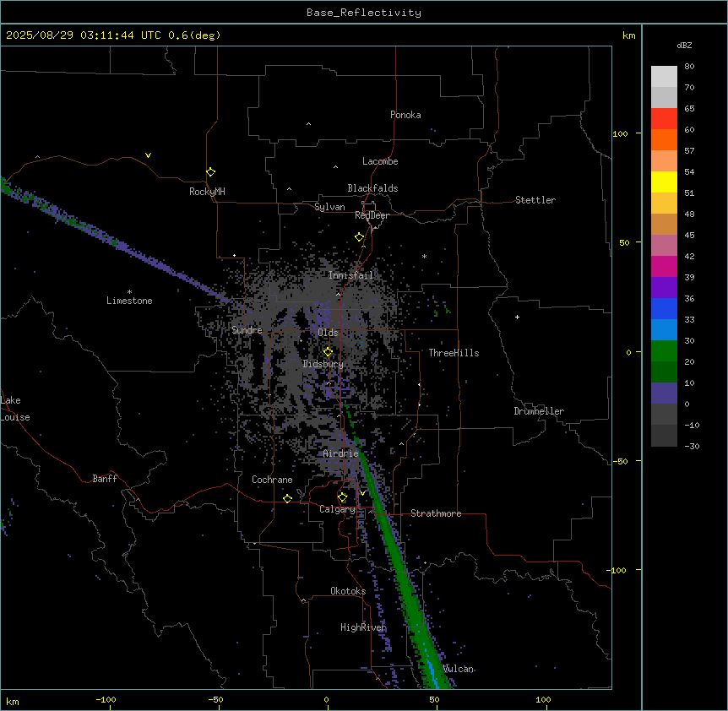
Task: Click the Blackfalds city label
Action: (372, 188)
